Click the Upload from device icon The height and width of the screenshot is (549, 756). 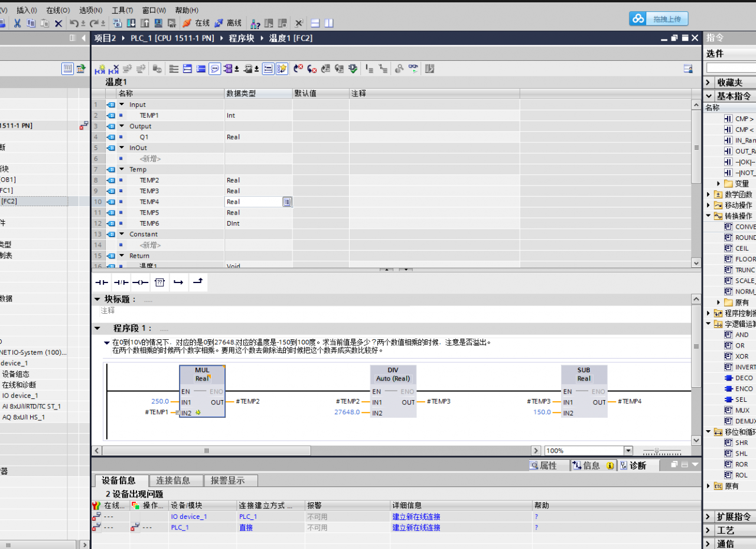[x=145, y=23]
